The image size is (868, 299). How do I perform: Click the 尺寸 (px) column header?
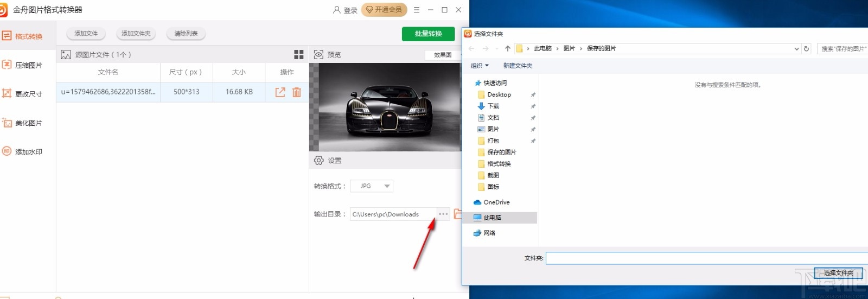(x=186, y=72)
